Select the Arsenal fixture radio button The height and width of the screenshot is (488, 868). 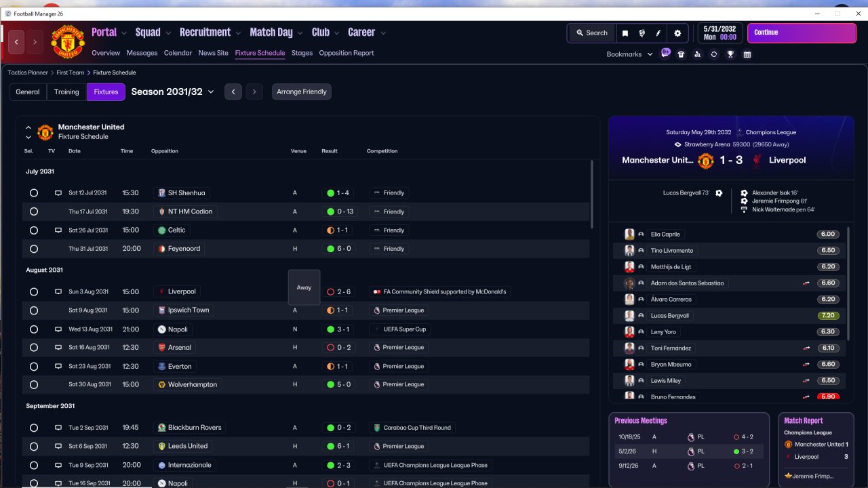click(34, 348)
